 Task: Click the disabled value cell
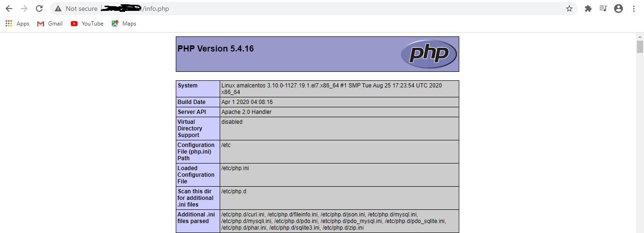339,129
